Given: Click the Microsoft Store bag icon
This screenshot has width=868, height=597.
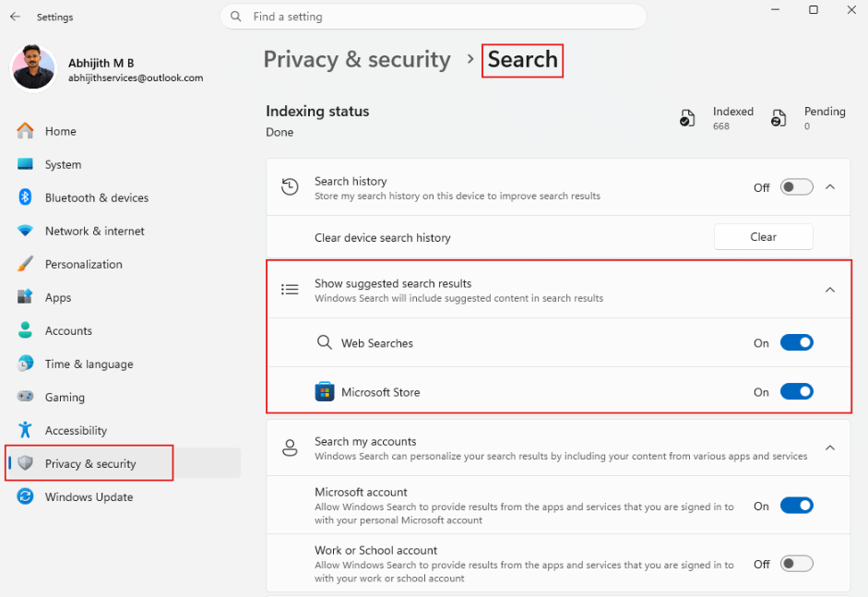Looking at the screenshot, I should (x=325, y=391).
